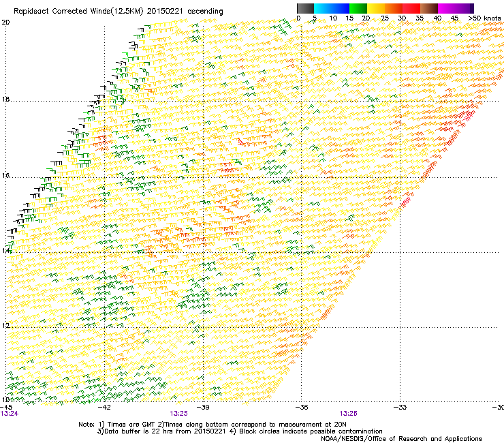Click the '20150221 ascending' date label
The width and height of the screenshot is (504, 443).
point(185,12)
